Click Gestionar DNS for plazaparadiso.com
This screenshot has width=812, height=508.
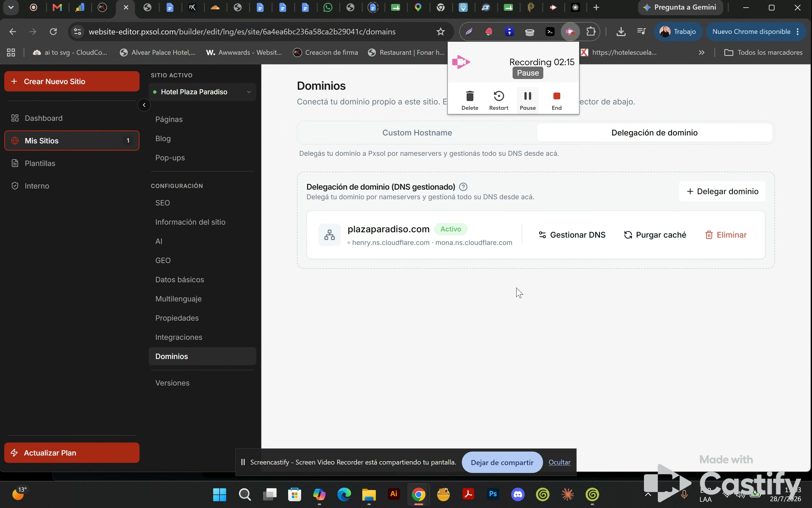pos(572,235)
